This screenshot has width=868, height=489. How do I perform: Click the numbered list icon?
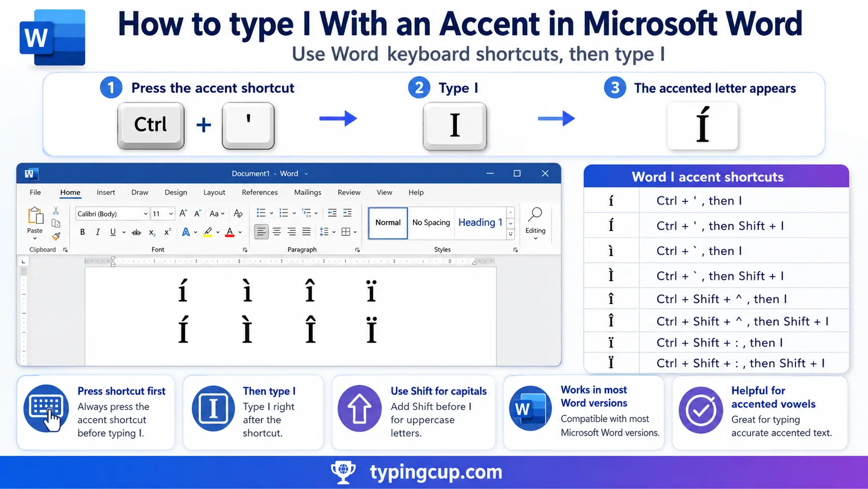click(283, 213)
